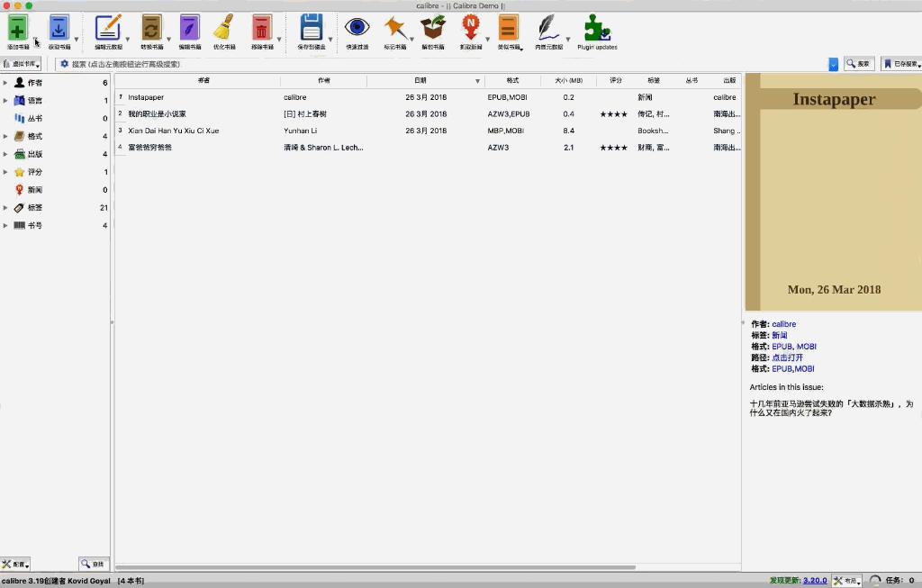Click the spinning jobs indicator icon
922x588 pixels.
click(x=874, y=581)
